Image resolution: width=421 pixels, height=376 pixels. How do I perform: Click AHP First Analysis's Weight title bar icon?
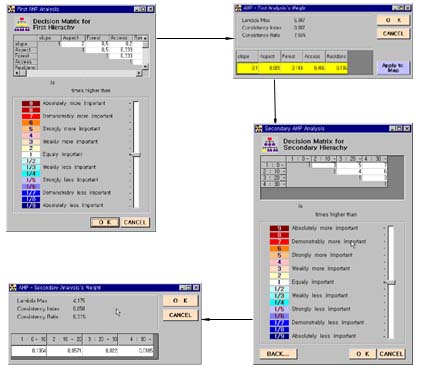tap(238, 8)
